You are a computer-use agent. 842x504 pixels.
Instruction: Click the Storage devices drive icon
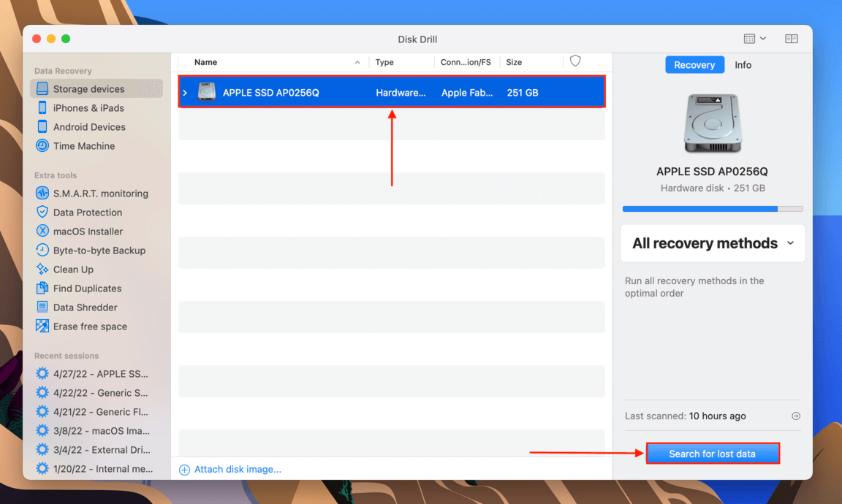[42, 88]
